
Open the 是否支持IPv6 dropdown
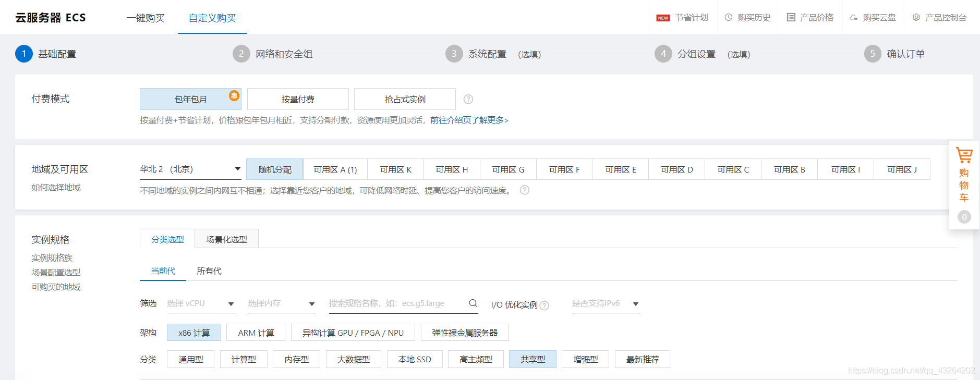(x=606, y=303)
